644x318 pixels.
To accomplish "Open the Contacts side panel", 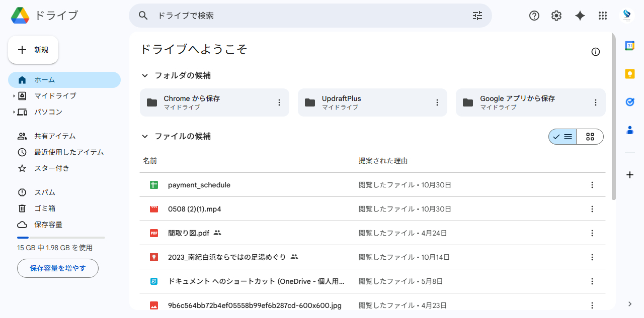I will (x=630, y=130).
